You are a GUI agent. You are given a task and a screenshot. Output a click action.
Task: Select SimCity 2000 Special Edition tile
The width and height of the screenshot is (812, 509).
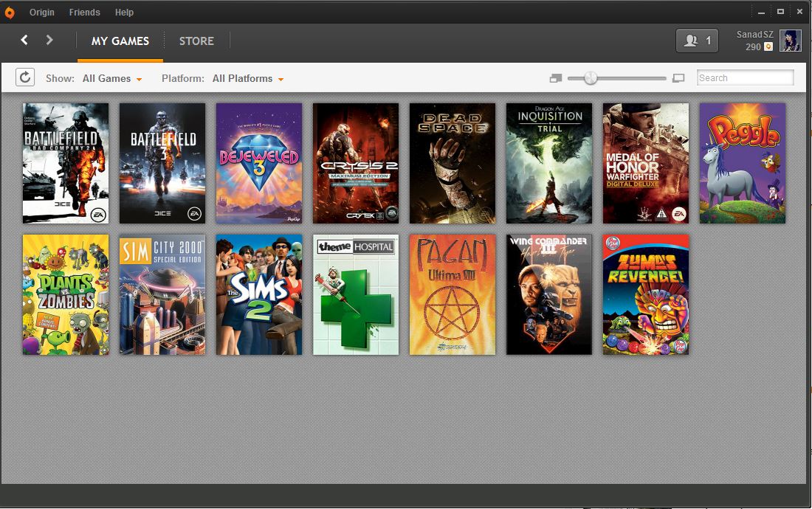(x=162, y=294)
